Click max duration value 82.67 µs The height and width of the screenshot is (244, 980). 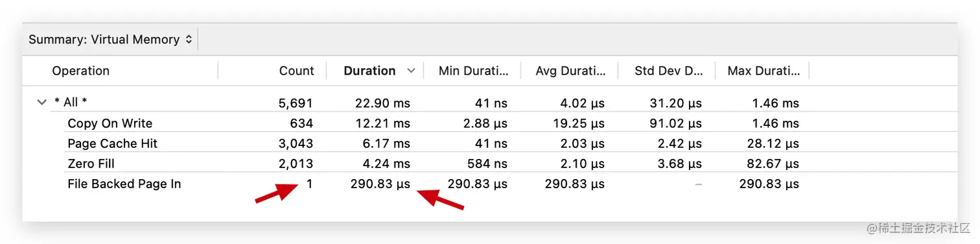tap(773, 164)
